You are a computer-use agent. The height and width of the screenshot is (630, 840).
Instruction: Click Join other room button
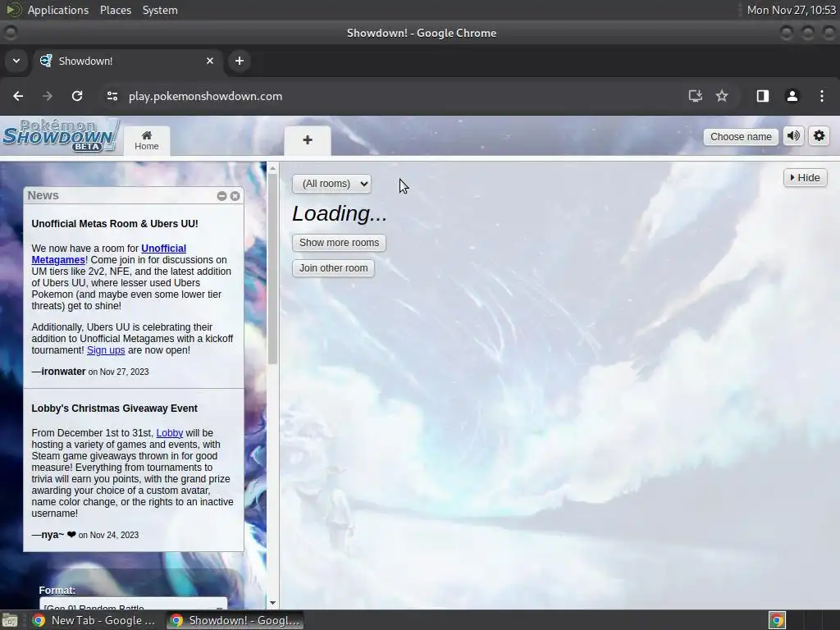tap(333, 268)
